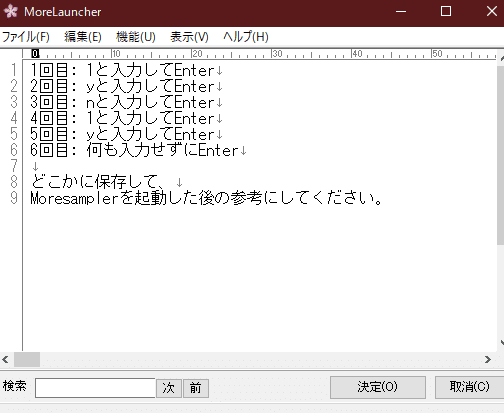The width and height of the screenshot is (504, 413).
Task: Open the ヘルプ(H) menu
Action: tap(246, 37)
